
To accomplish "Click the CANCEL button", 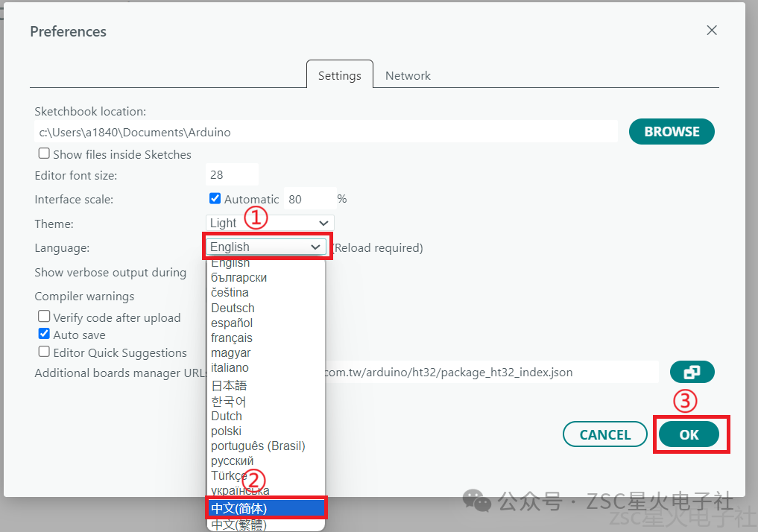I will (x=604, y=434).
